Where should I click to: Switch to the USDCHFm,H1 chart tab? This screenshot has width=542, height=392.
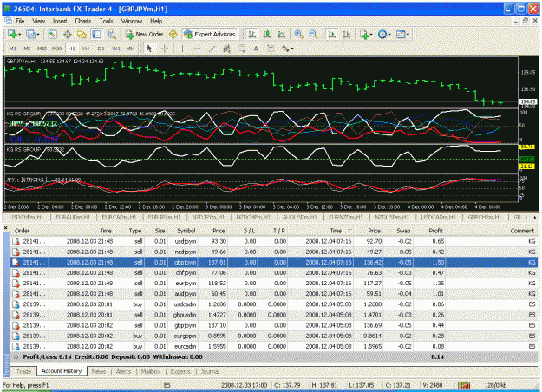click(26, 218)
